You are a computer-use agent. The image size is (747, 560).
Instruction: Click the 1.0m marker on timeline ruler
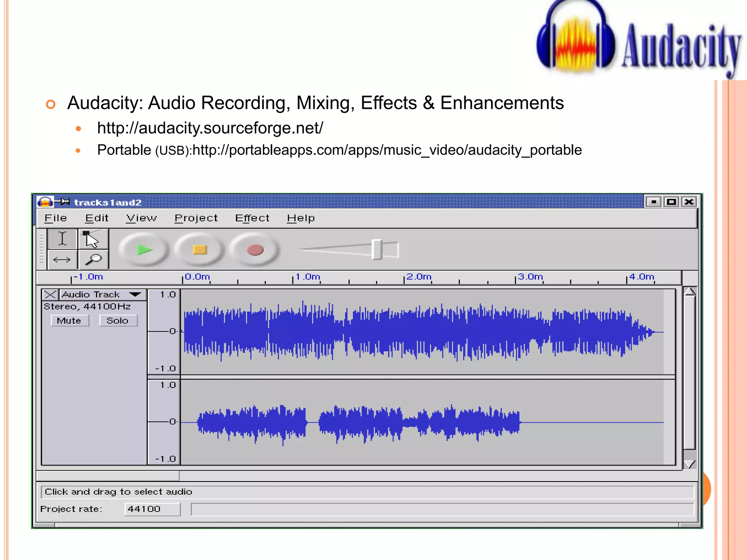click(x=307, y=277)
